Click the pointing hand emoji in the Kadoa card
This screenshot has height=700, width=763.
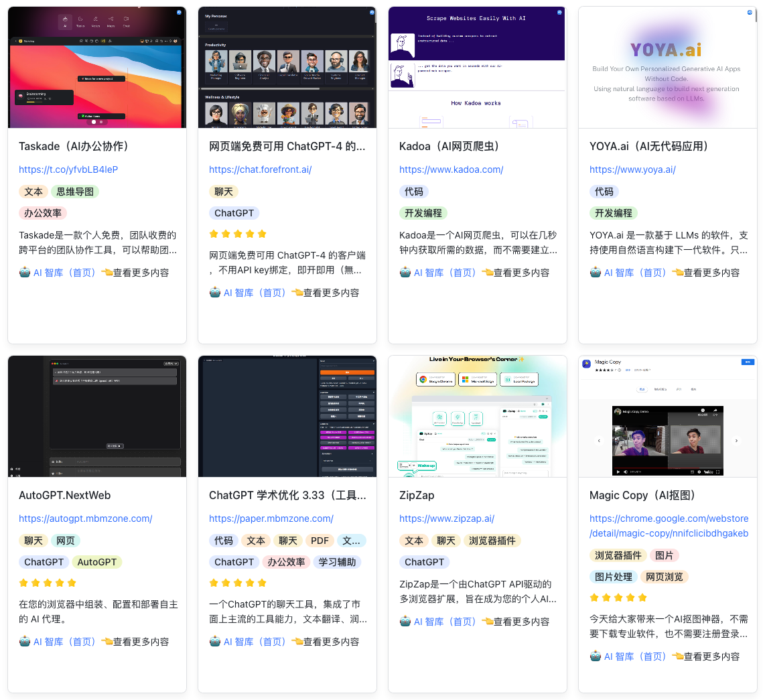point(488,273)
